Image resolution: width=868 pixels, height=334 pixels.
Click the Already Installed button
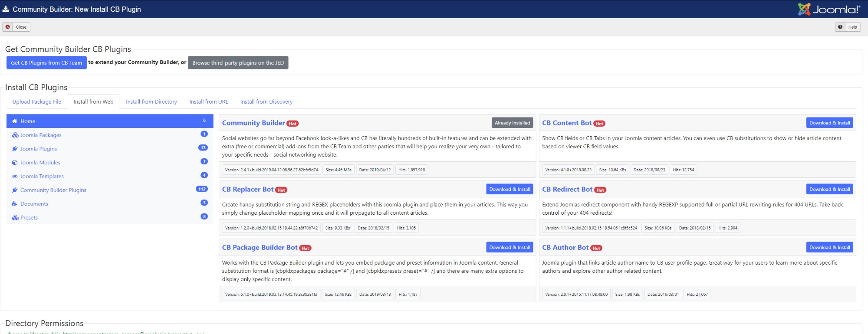(512, 123)
